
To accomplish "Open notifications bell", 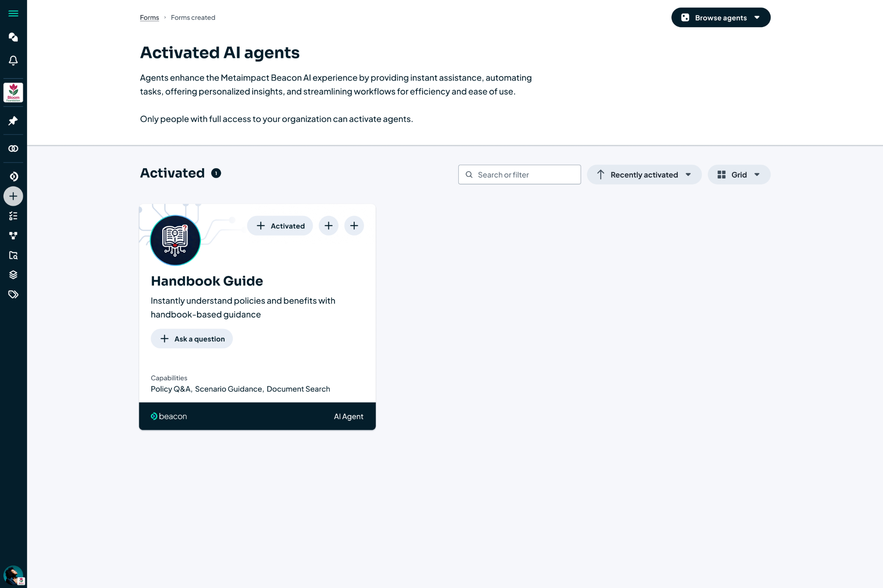I will (13, 60).
